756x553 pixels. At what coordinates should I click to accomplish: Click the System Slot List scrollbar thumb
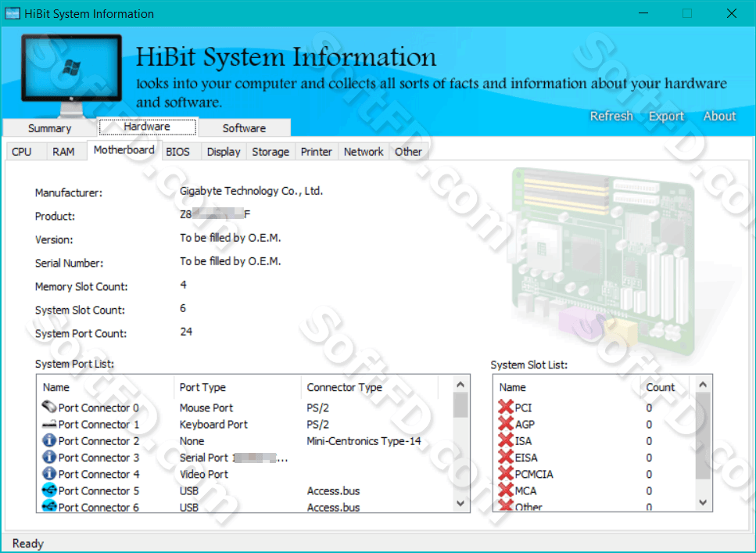click(703, 436)
